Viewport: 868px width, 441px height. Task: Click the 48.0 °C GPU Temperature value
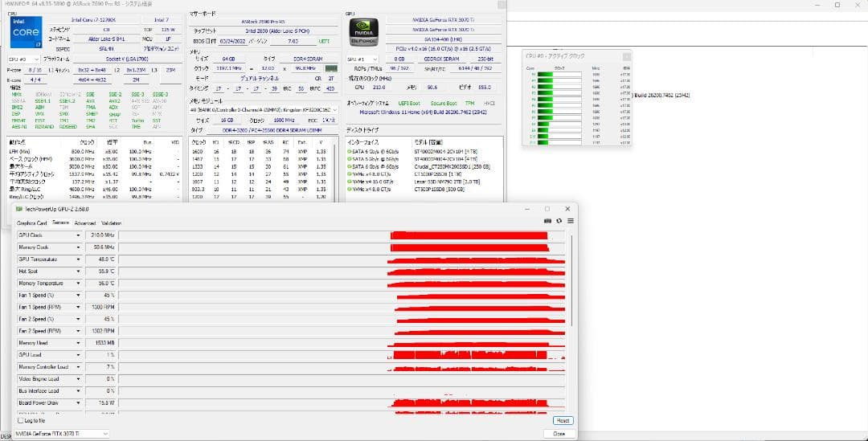coord(100,259)
